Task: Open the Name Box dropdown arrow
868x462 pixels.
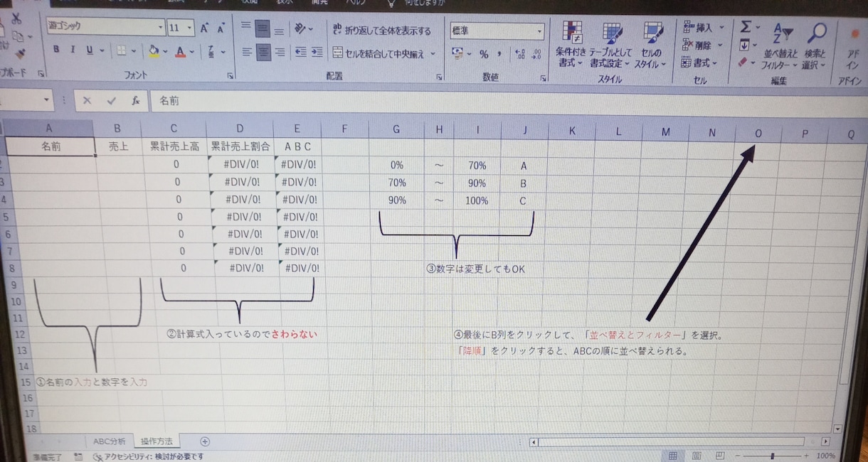Action: pos(47,100)
